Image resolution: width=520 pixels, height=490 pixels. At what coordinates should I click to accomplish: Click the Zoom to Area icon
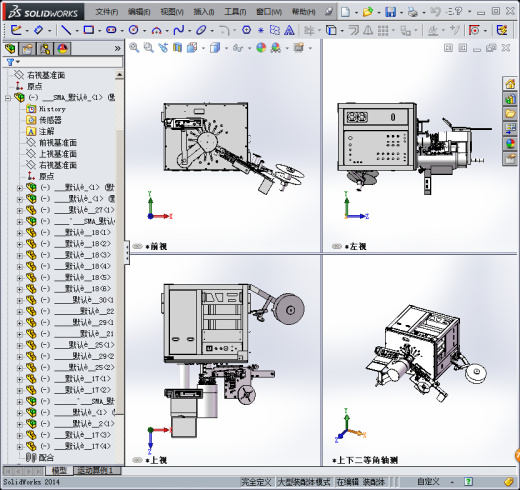click(149, 48)
